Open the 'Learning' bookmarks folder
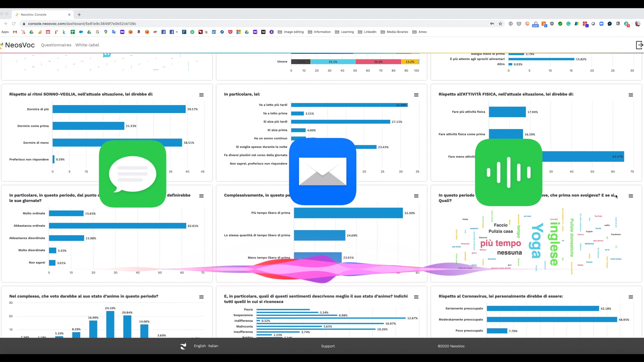The height and width of the screenshot is (362, 644). coord(344,32)
